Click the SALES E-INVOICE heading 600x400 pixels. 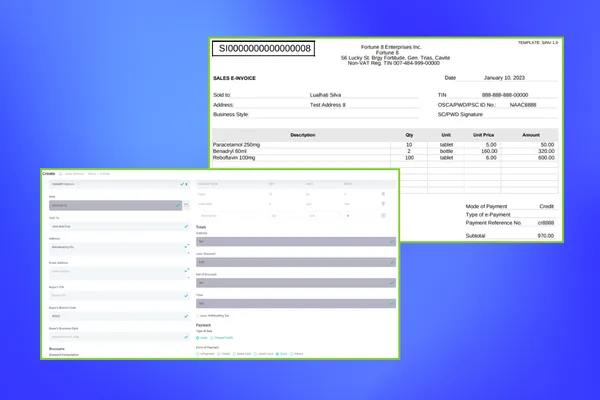(x=234, y=78)
